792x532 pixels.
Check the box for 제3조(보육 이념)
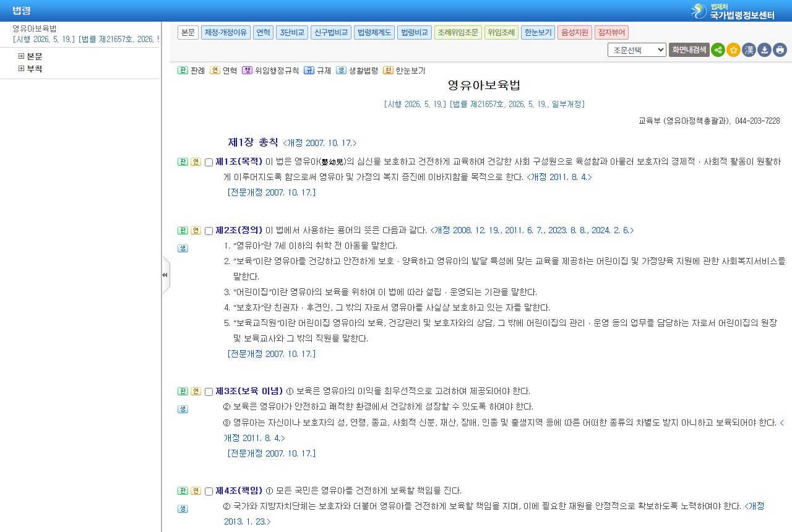tap(209, 392)
